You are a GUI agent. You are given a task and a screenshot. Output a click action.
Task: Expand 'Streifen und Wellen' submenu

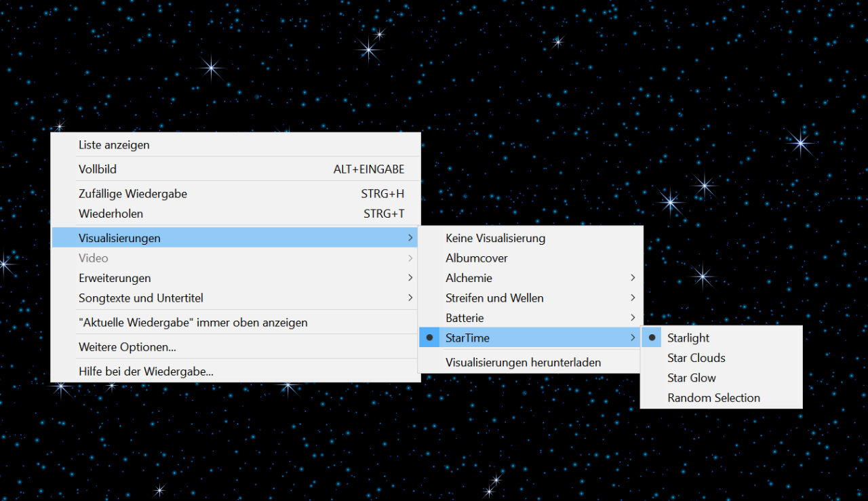coord(530,298)
